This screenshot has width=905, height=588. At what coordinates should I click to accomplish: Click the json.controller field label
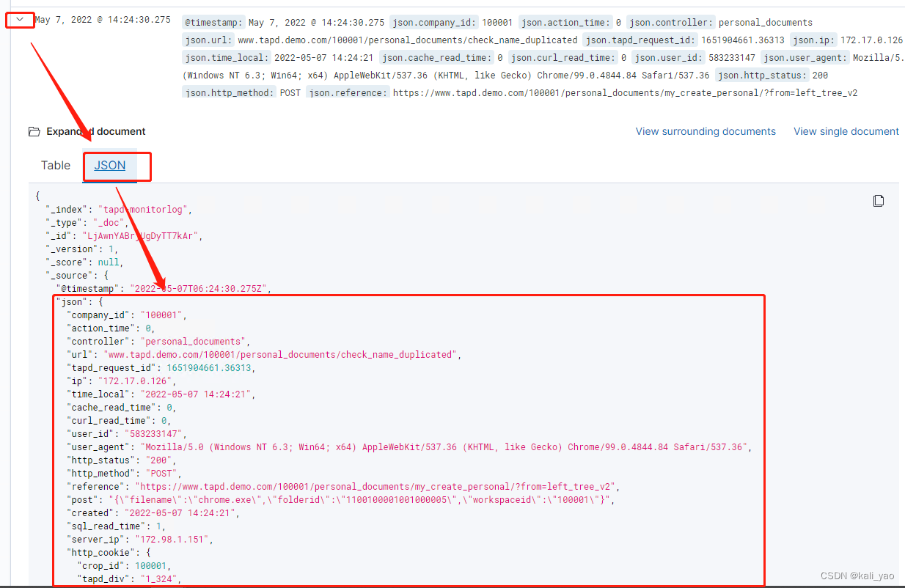coord(670,22)
